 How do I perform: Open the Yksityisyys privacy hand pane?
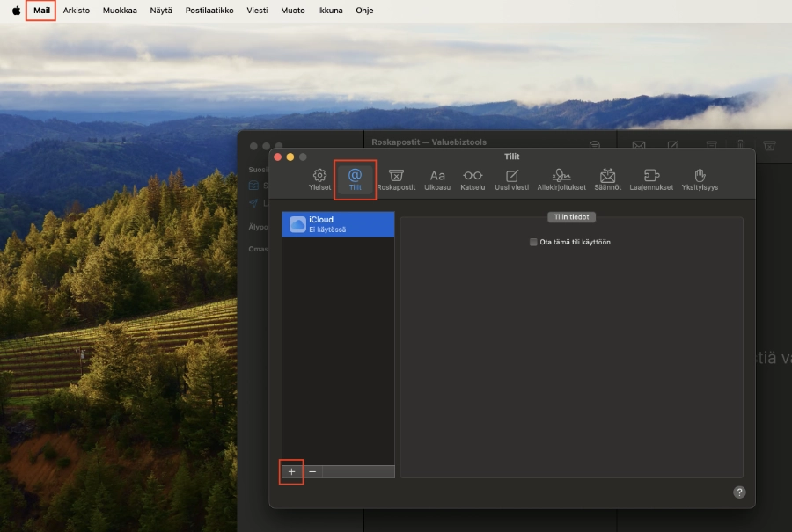(x=700, y=179)
